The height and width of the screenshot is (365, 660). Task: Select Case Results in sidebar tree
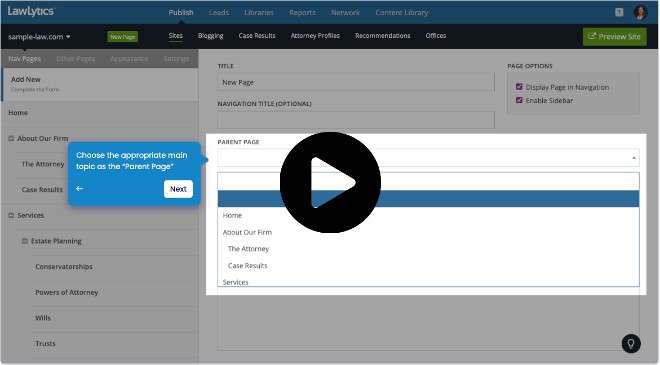point(42,190)
